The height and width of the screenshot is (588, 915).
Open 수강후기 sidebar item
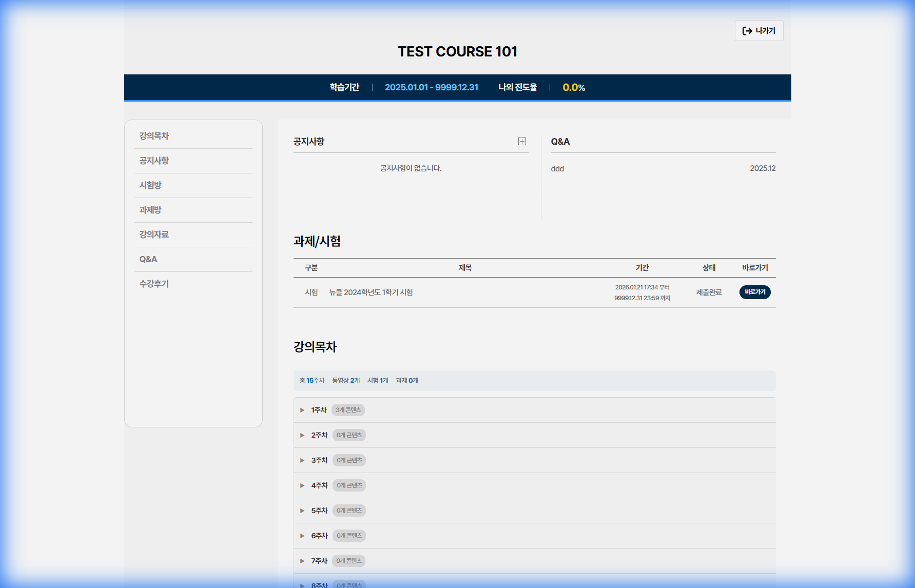(x=154, y=284)
